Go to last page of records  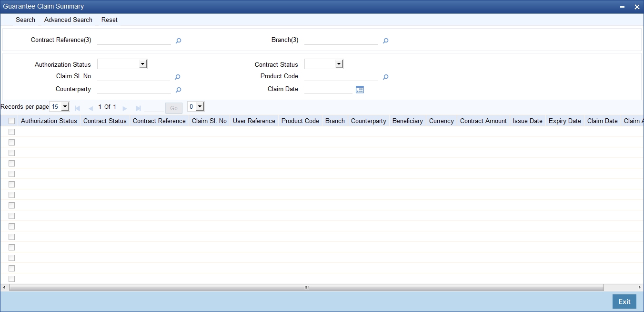coord(138,108)
